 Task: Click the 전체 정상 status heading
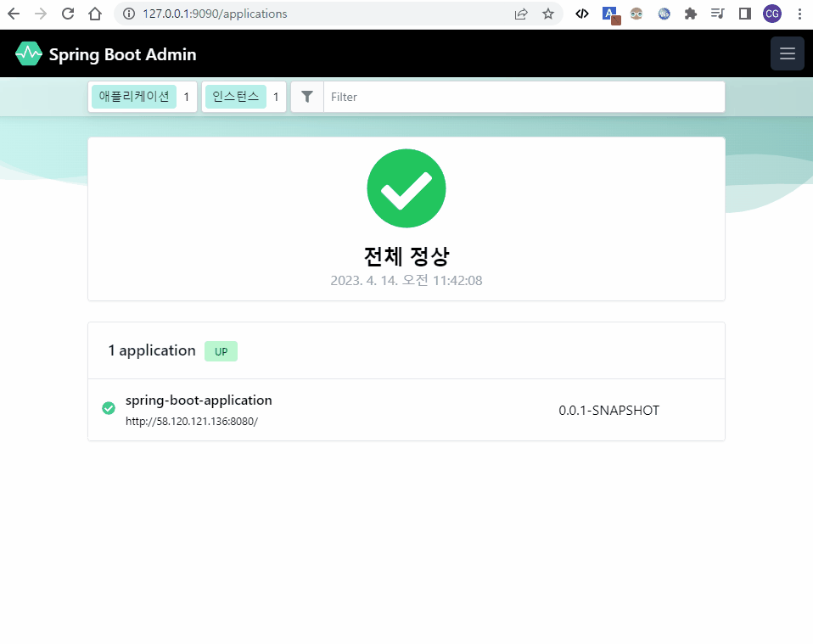406,256
